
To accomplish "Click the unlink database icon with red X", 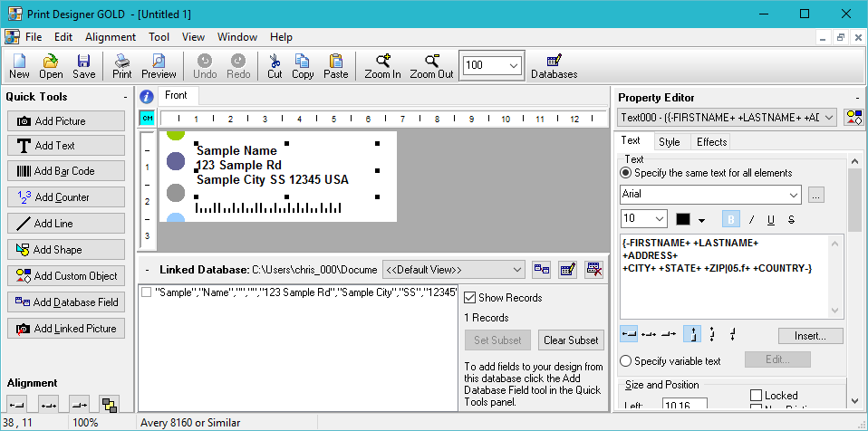I will (x=593, y=270).
